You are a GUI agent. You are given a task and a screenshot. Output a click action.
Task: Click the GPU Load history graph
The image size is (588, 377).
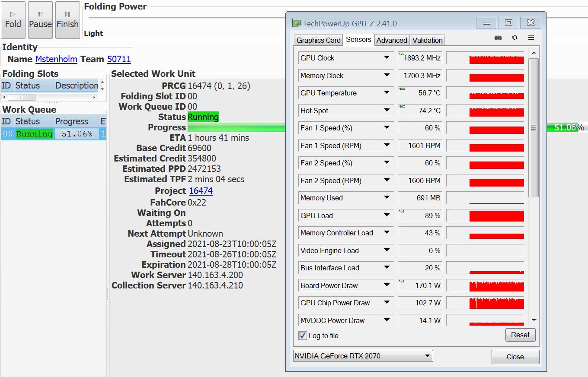pyautogui.click(x=485, y=215)
